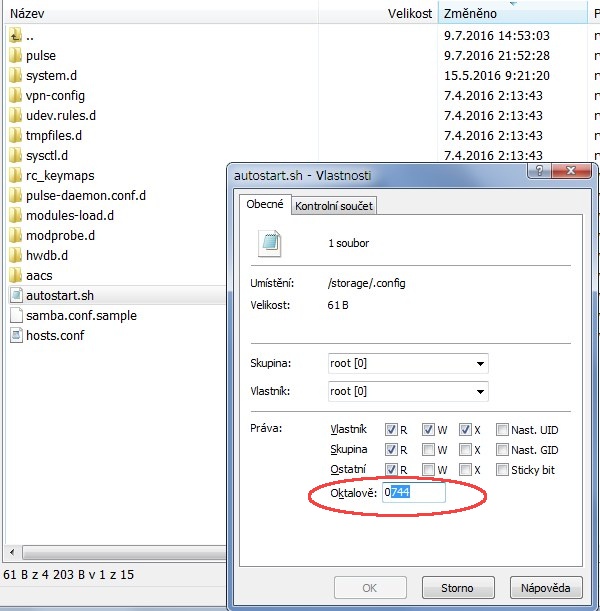Click the Oktalově input field

tap(413, 493)
